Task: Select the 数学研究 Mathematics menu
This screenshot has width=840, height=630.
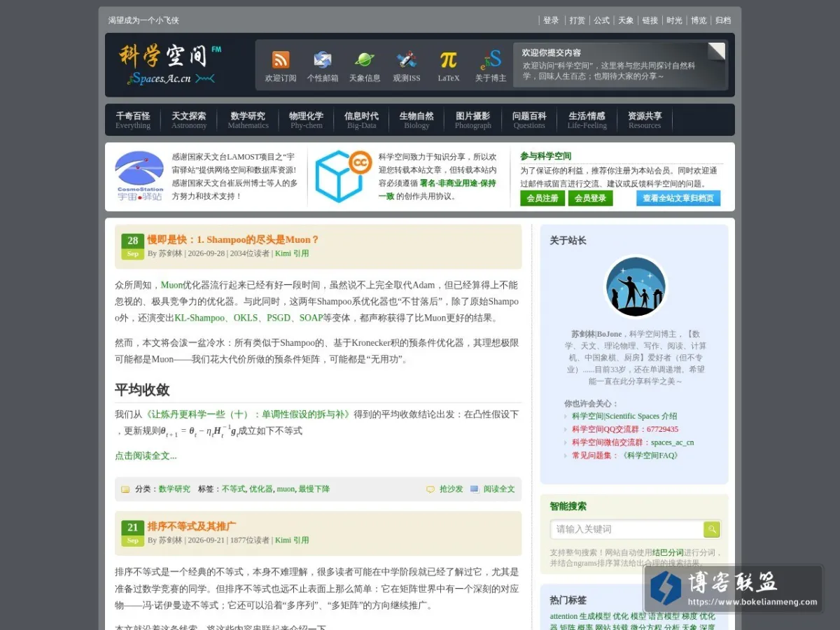Action: click(x=248, y=120)
